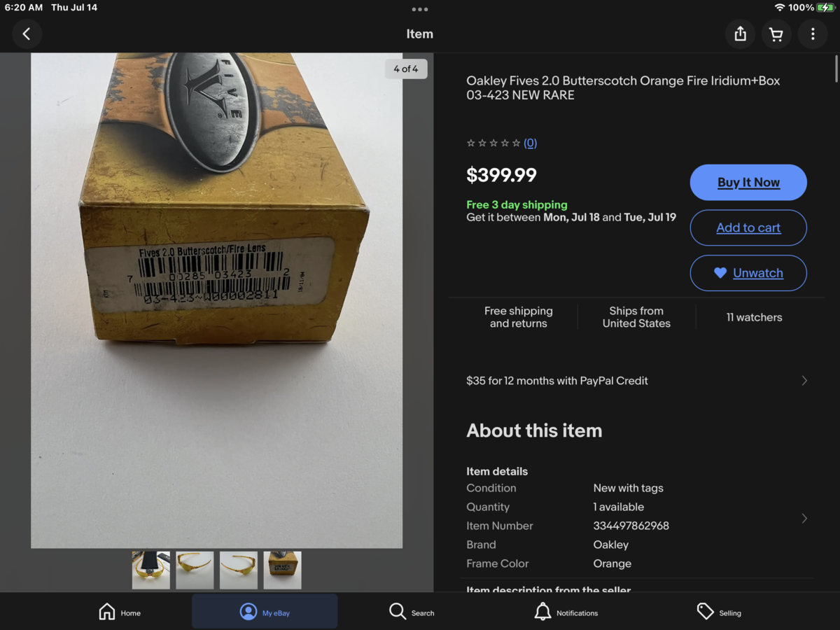Open the zero reviews rating link
The image size is (840, 630).
pyautogui.click(x=530, y=143)
